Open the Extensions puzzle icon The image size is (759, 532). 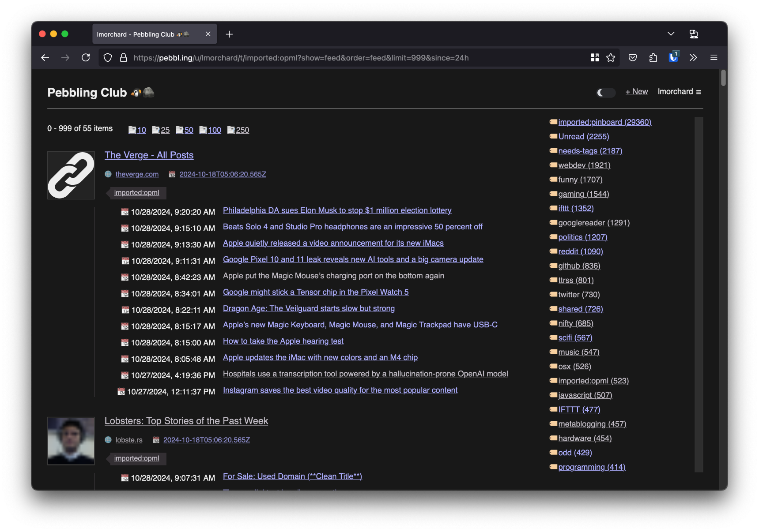pyautogui.click(x=653, y=58)
